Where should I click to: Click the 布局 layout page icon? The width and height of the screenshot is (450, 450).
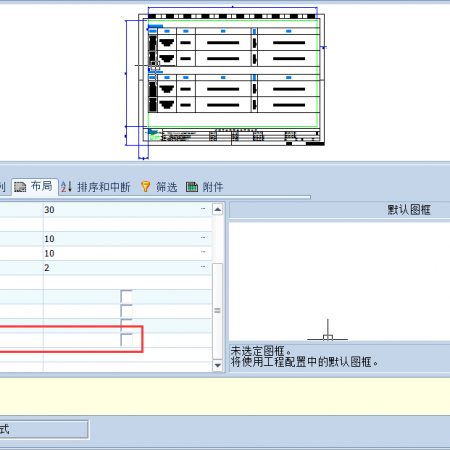coord(20,187)
